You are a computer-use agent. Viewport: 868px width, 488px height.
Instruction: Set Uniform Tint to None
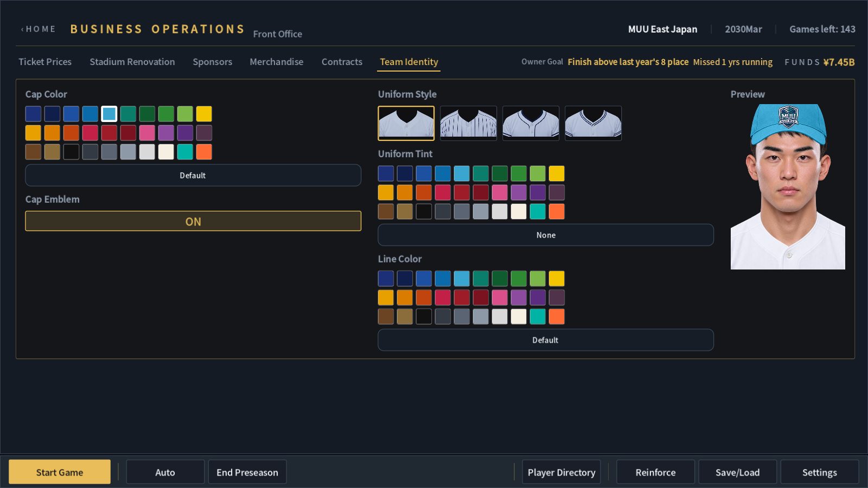click(x=546, y=235)
